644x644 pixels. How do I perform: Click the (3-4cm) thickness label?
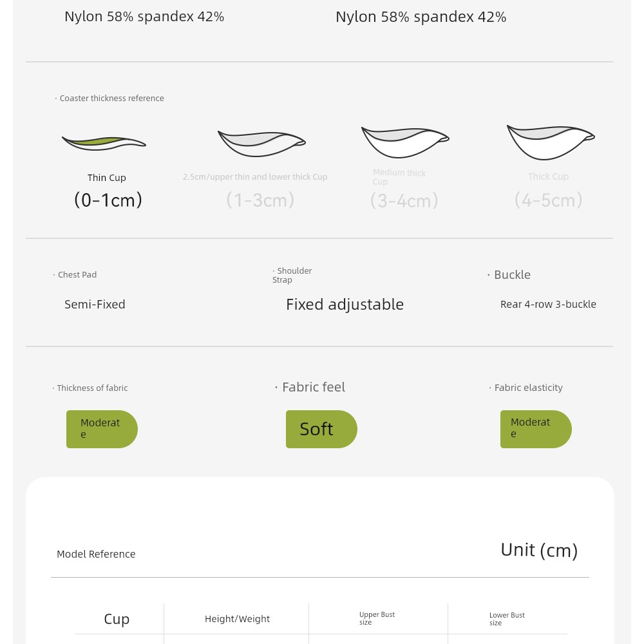tap(404, 200)
